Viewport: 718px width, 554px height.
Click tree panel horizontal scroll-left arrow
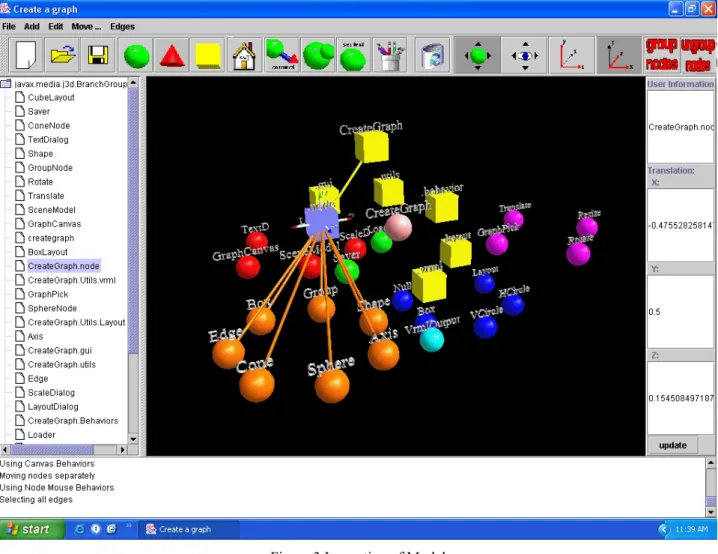coord(5,450)
